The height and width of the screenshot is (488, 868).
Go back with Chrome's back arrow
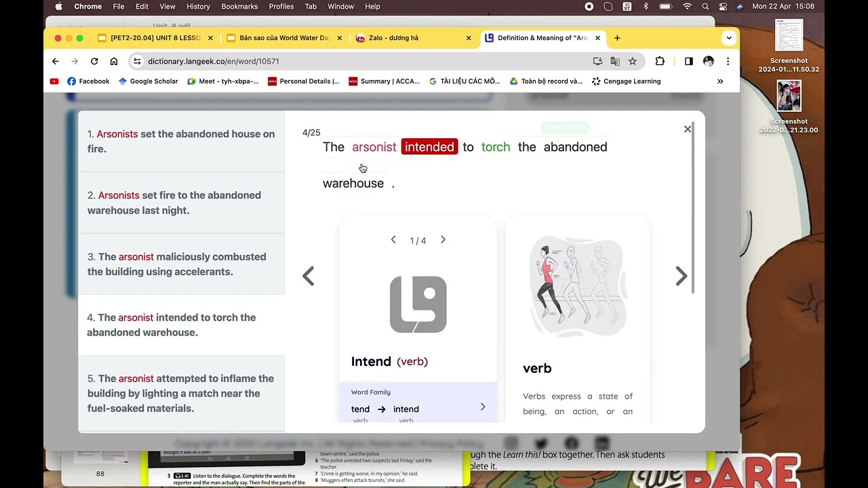click(56, 61)
